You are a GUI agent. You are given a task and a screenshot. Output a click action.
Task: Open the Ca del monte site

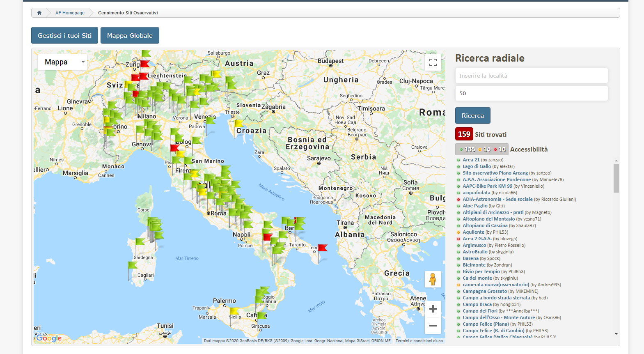click(x=477, y=278)
